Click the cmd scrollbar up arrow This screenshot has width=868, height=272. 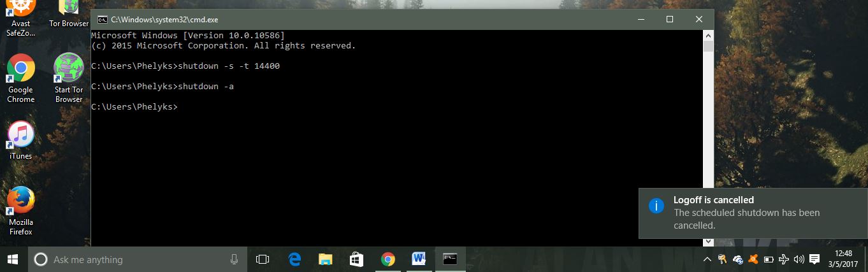[x=708, y=35]
